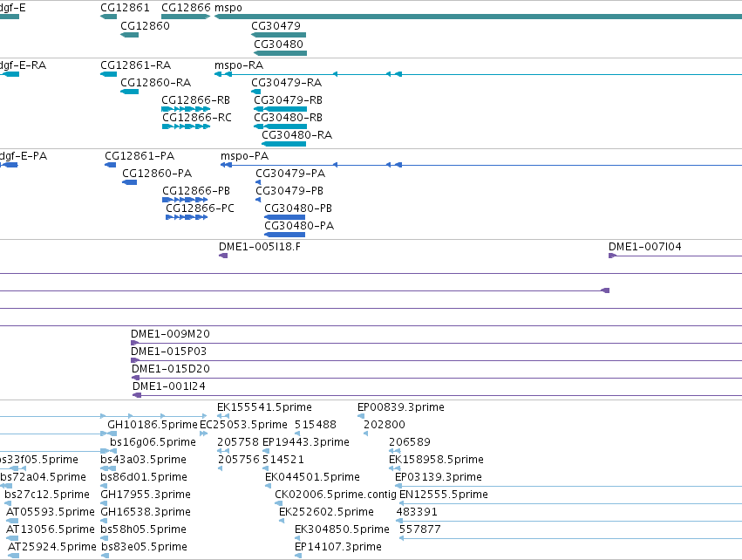Click the CG12861-RA transcript label
Screen dimensions: 742x560
click(135, 65)
